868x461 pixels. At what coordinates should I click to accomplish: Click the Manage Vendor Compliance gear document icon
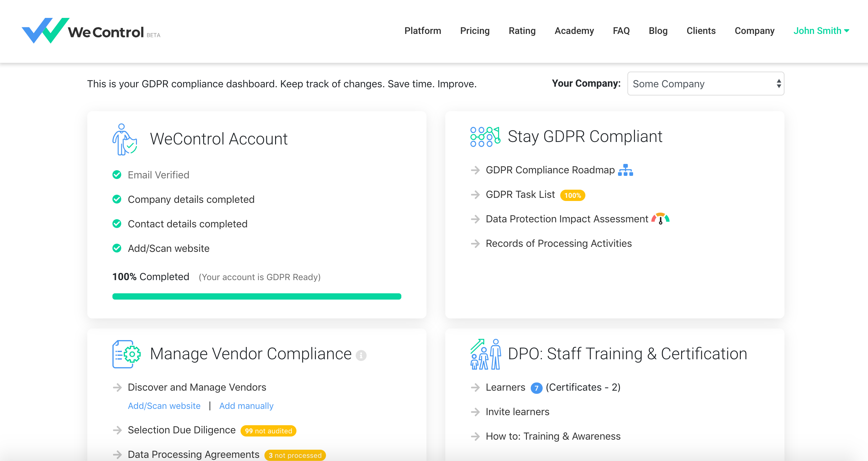click(x=126, y=354)
